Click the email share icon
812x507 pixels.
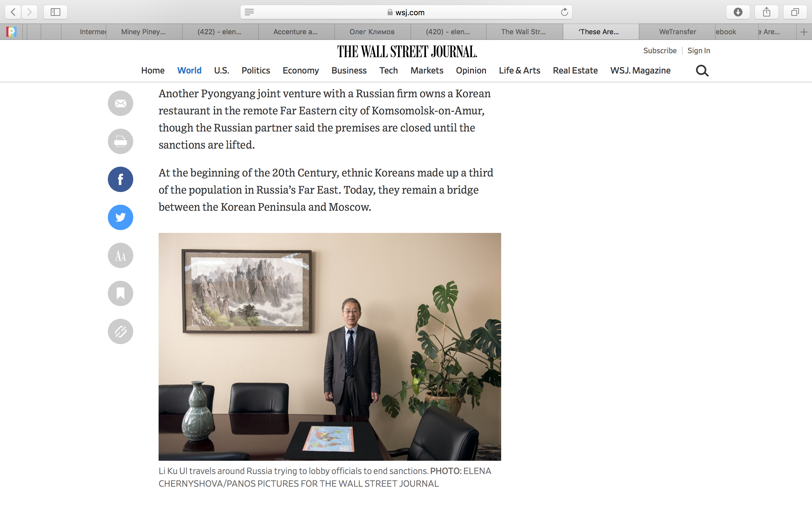click(x=121, y=103)
